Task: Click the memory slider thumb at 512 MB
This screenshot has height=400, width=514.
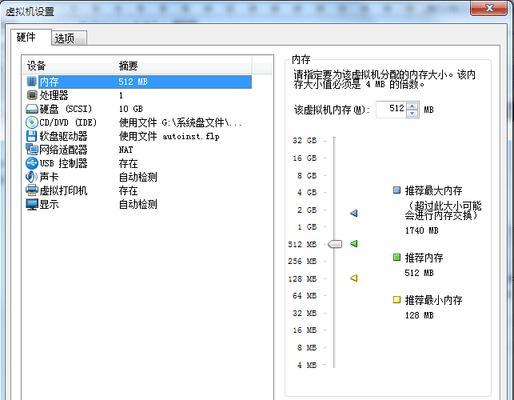Action: [x=335, y=244]
